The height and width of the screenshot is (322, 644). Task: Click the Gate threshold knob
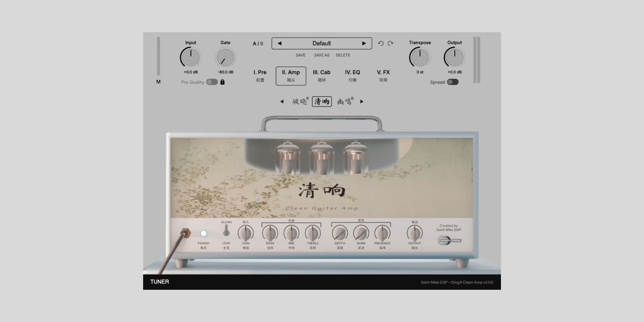(x=225, y=57)
